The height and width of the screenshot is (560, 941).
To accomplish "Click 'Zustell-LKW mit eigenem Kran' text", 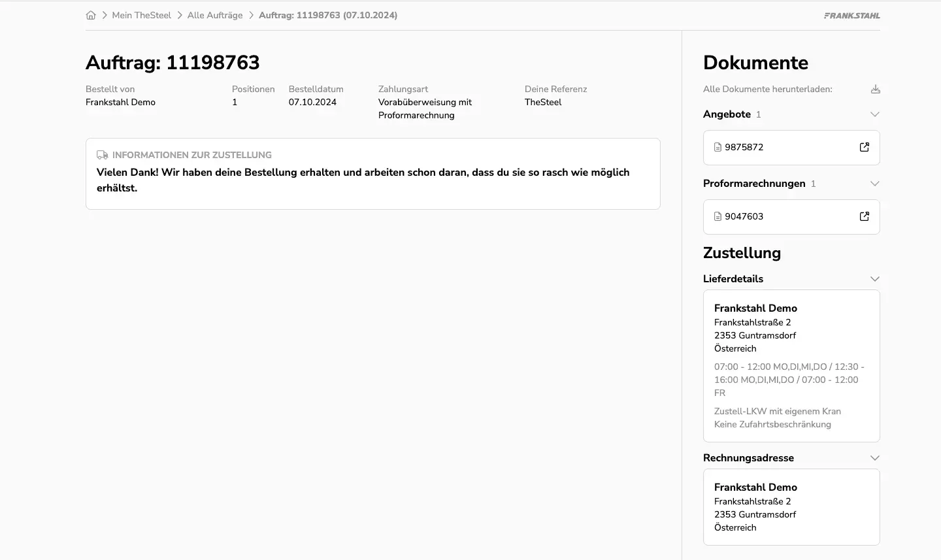I will tap(778, 411).
